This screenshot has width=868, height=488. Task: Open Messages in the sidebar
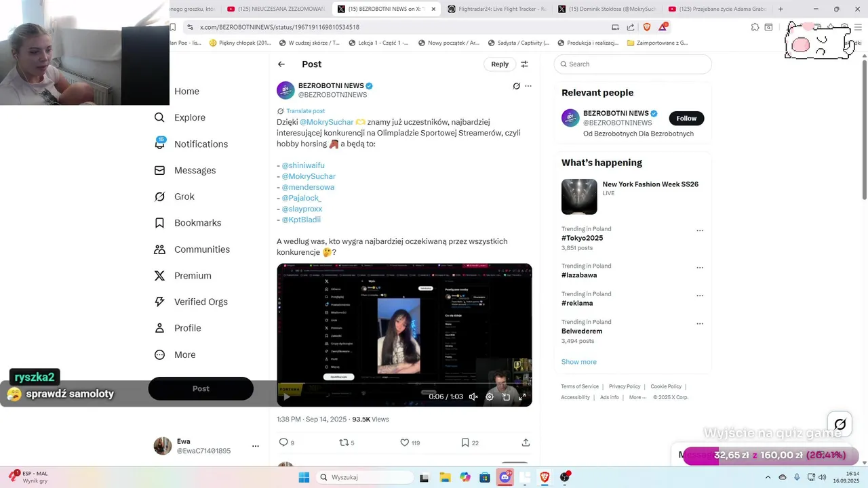point(185,170)
